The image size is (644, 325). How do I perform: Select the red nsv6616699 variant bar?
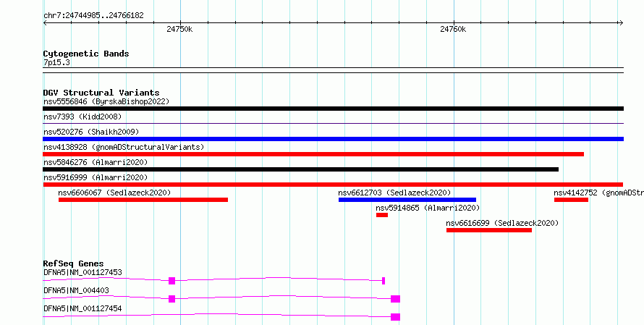(x=489, y=230)
